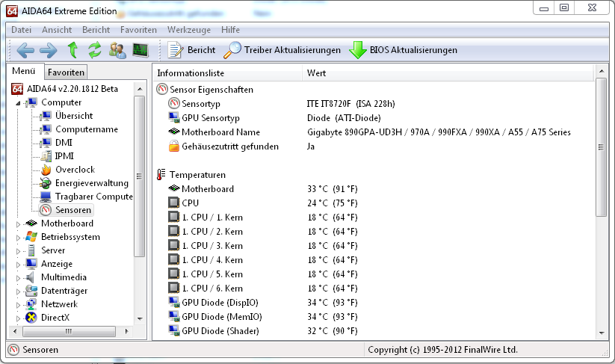Click the green up-level arrow icon
Image resolution: width=615 pixels, height=364 pixels.
72,50
